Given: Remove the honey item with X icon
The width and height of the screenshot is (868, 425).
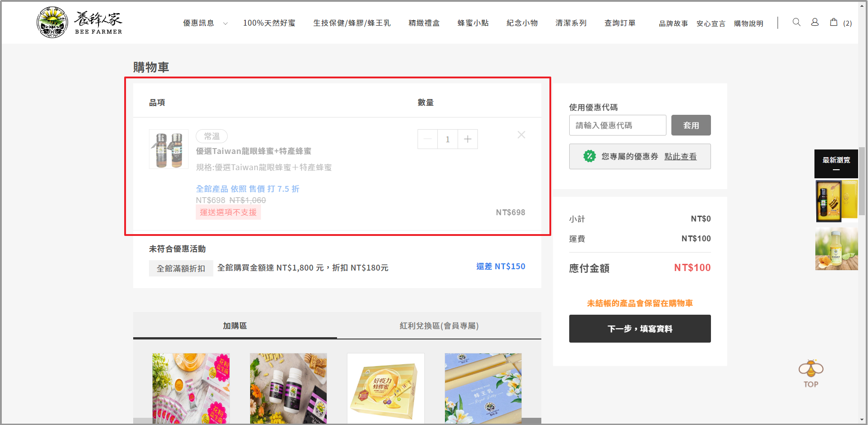Looking at the screenshot, I should tap(521, 135).
